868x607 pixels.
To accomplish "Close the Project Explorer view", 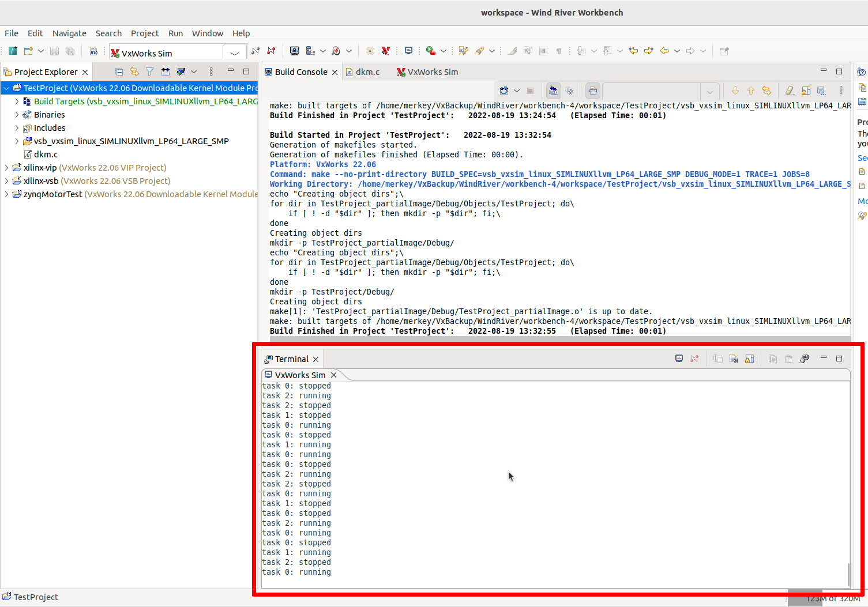I will pyautogui.click(x=85, y=72).
